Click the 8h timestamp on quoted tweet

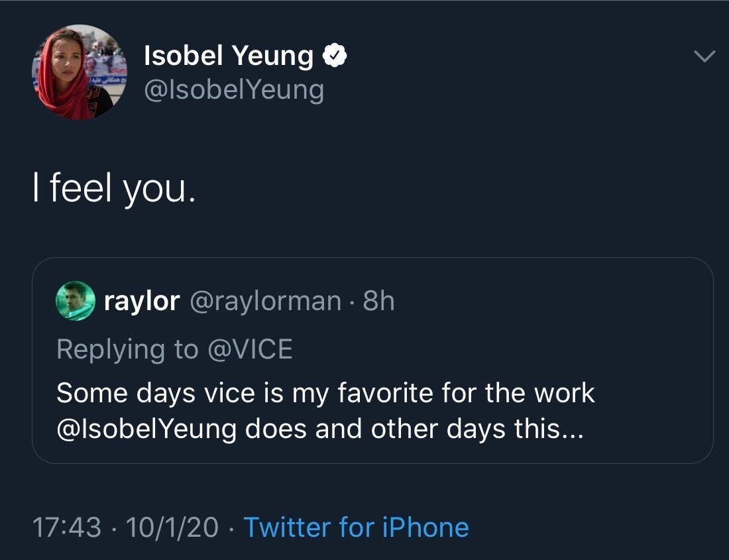coord(379,301)
